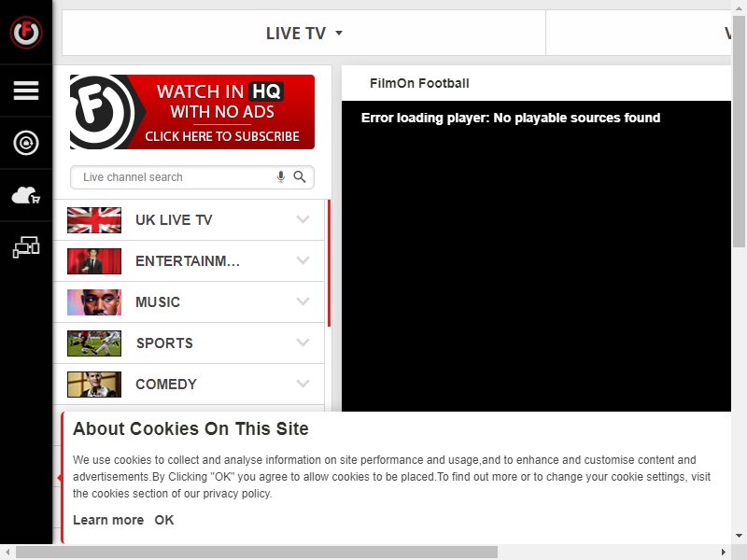The image size is (747, 560).
Task: Expand the Entertainment category chevron
Action: click(x=303, y=260)
